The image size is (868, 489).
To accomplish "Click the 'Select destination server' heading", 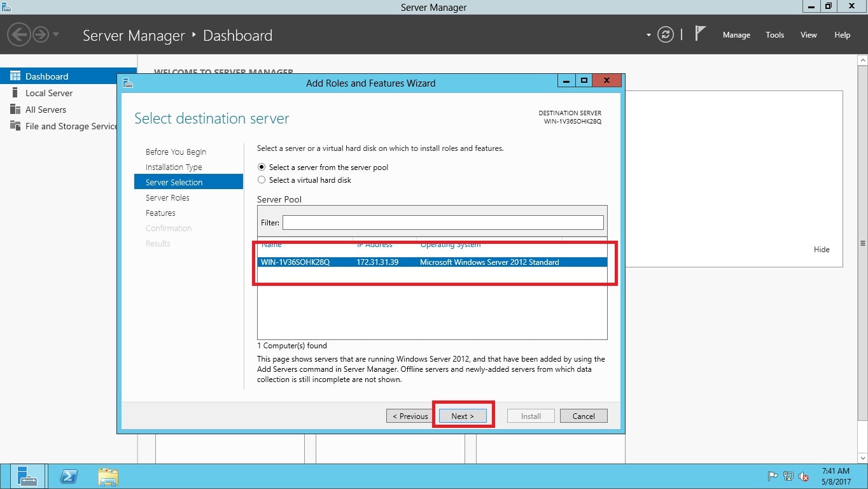I will pos(212,118).
